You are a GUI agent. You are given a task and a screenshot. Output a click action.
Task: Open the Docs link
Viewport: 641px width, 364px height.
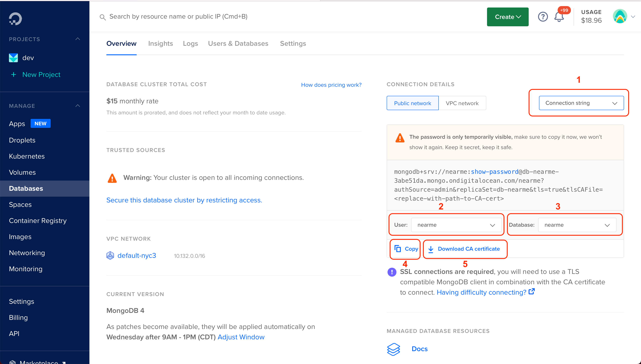(x=419, y=349)
